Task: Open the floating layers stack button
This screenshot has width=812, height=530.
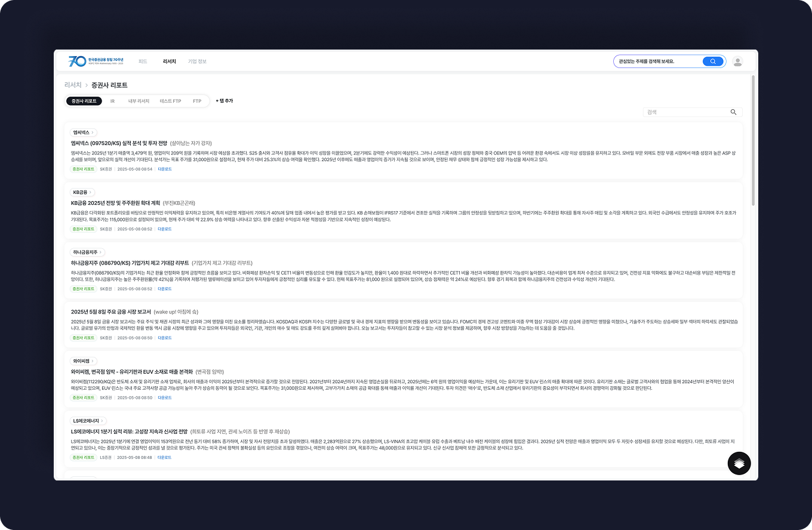Action: pos(739,464)
